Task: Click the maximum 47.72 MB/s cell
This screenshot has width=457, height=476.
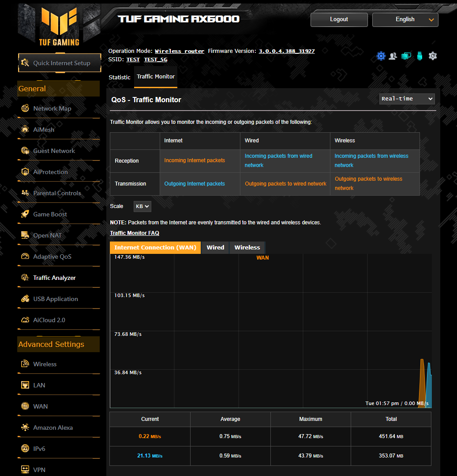Action: click(x=311, y=436)
